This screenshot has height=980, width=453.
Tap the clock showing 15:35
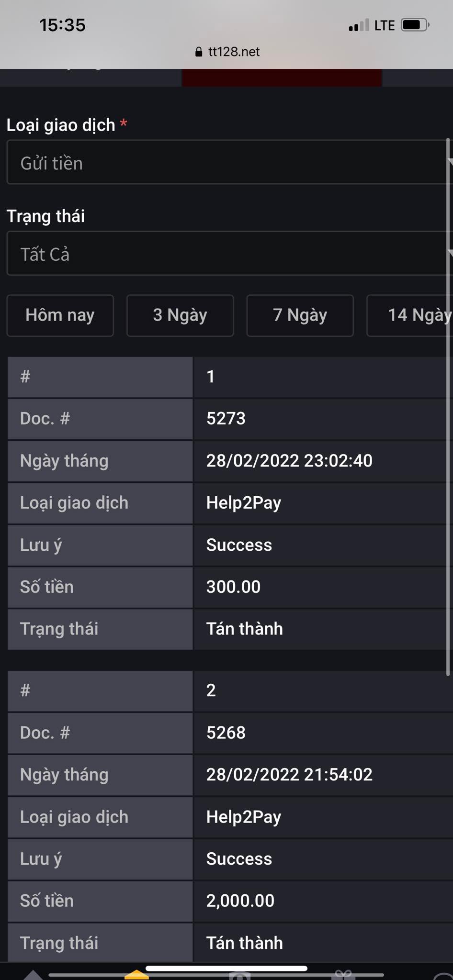(62, 25)
